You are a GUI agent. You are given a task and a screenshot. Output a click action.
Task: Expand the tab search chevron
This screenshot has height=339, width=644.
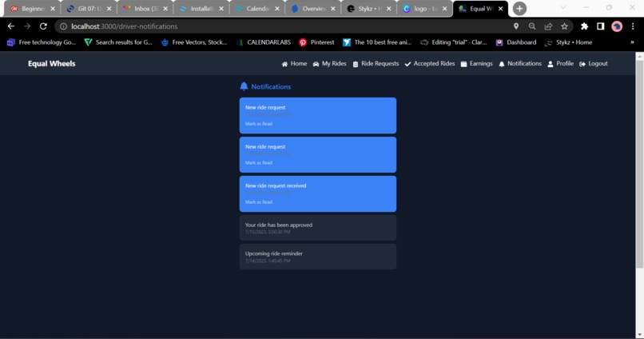point(563,7)
